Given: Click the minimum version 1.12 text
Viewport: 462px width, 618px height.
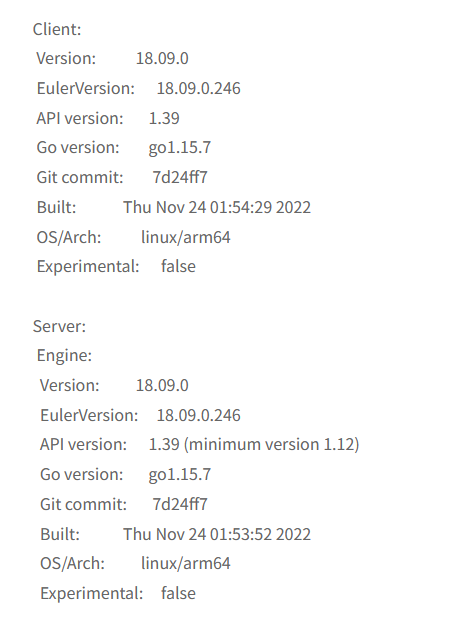Looking at the screenshot, I should 272,445.
